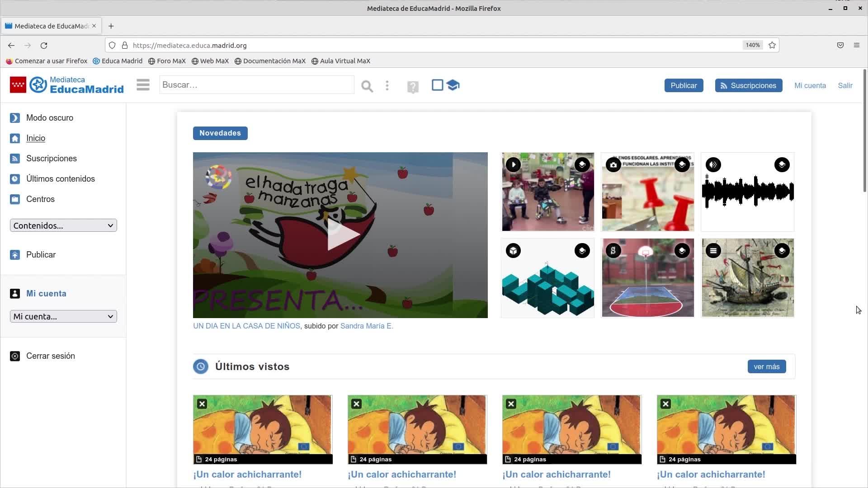This screenshot has height=488, width=868.
Task: Click the Buscar… search field
Action: [257, 85]
